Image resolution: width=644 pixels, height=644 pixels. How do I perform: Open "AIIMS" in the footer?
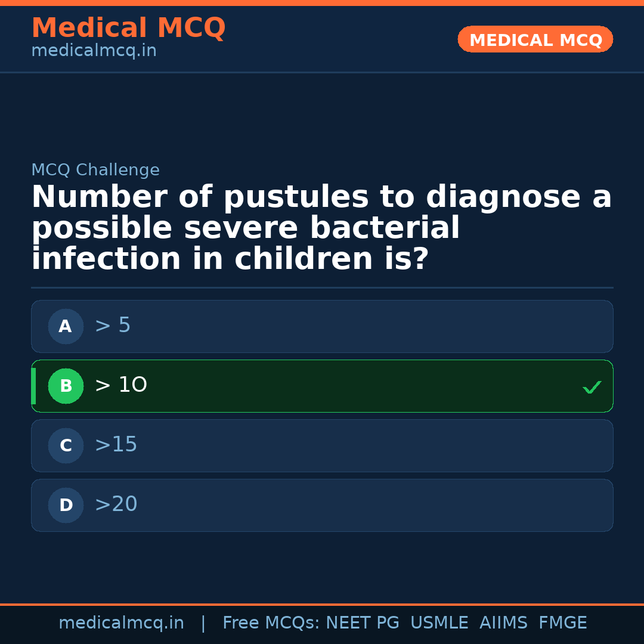pos(503,623)
